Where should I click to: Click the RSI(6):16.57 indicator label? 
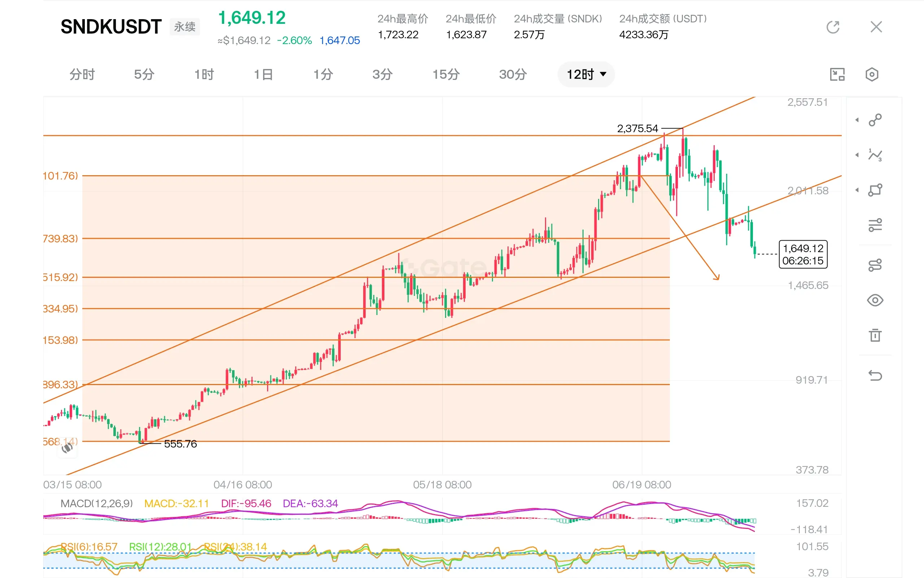(x=89, y=547)
